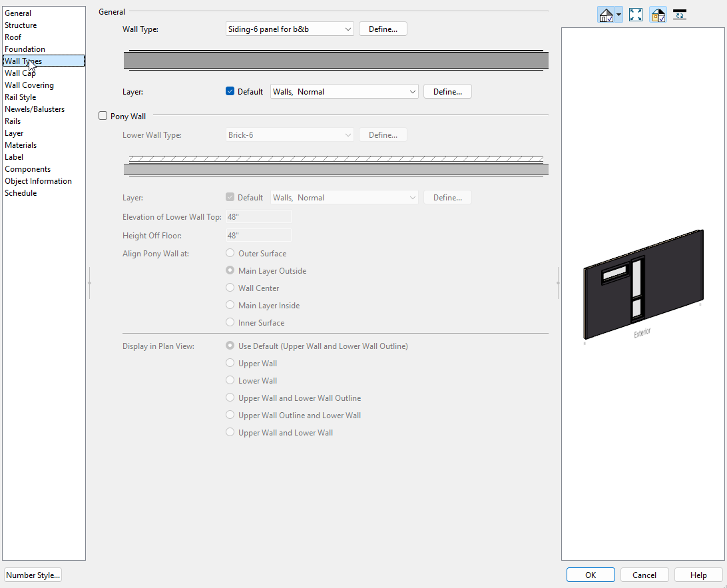
Task: Uncheck the Default layer checkbox
Action: pyautogui.click(x=230, y=92)
